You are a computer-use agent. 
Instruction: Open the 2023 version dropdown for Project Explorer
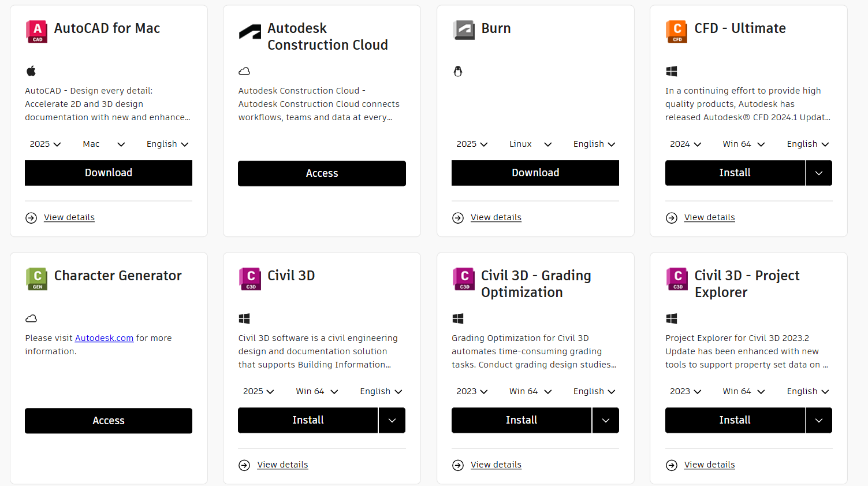pyautogui.click(x=686, y=391)
